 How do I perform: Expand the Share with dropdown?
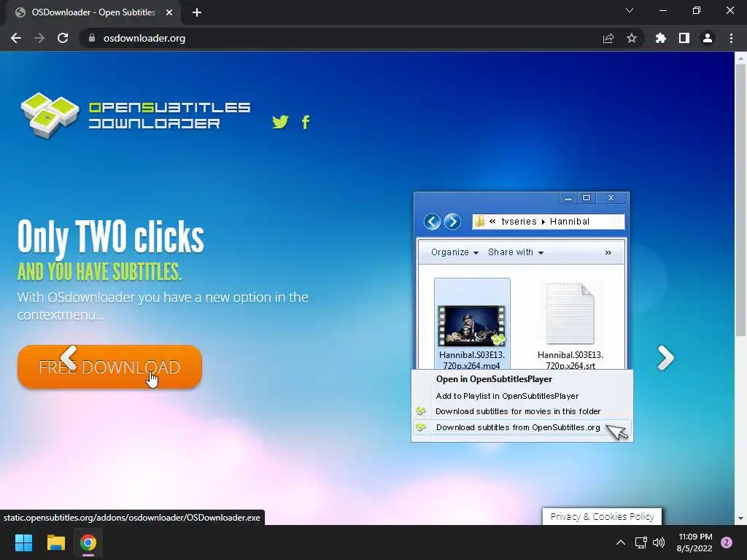(516, 252)
